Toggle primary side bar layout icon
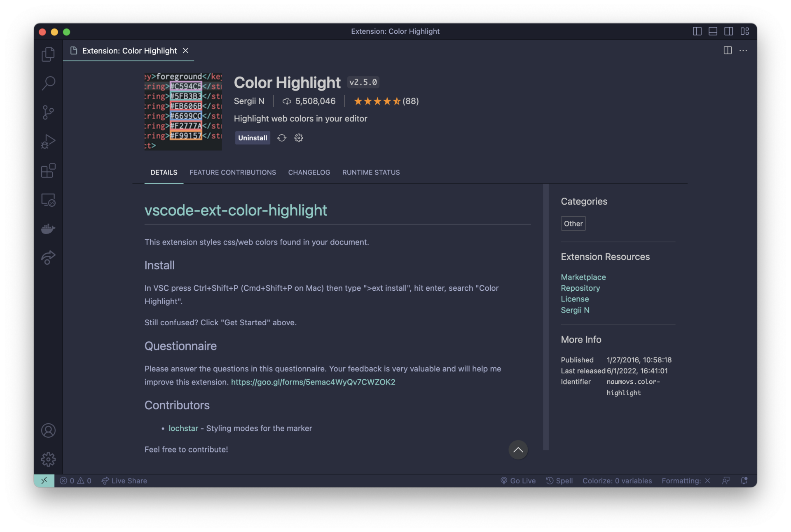Viewport: 791px width, 532px height. pyautogui.click(x=697, y=31)
